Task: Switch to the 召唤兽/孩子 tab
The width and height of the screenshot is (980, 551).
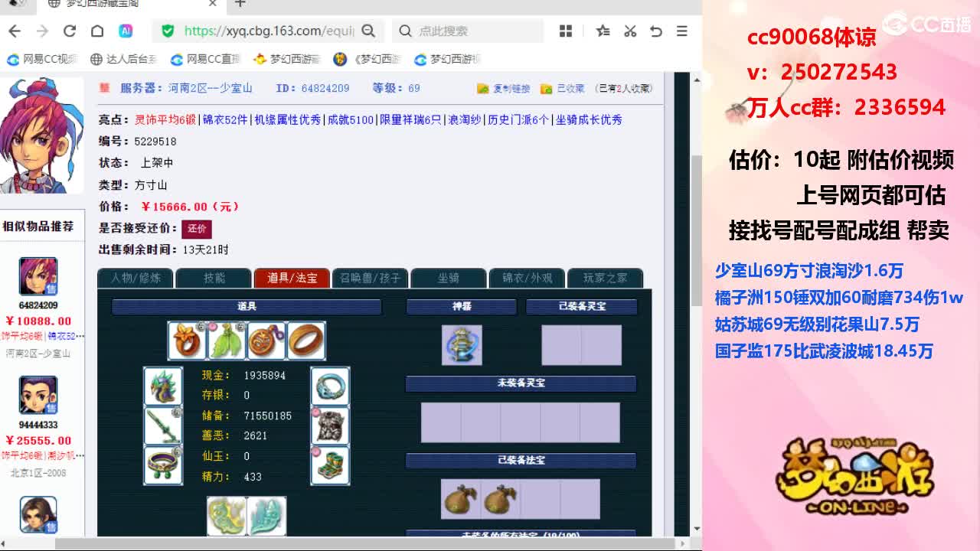Action: click(x=370, y=279)
